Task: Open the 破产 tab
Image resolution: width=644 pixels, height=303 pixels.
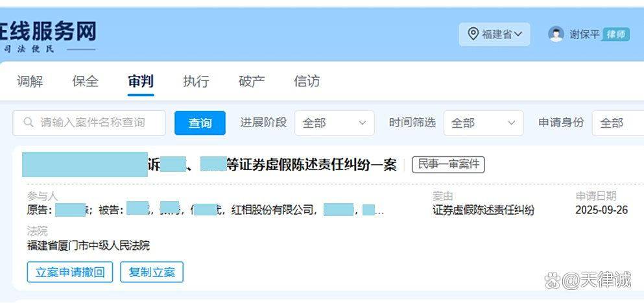Action: pyautogui.click(x=252, y=81)
